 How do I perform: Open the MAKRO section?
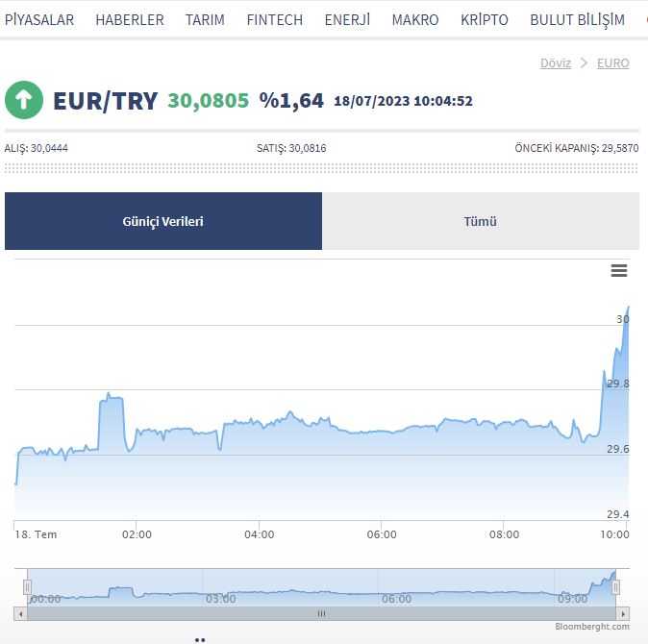click(415, 19)
